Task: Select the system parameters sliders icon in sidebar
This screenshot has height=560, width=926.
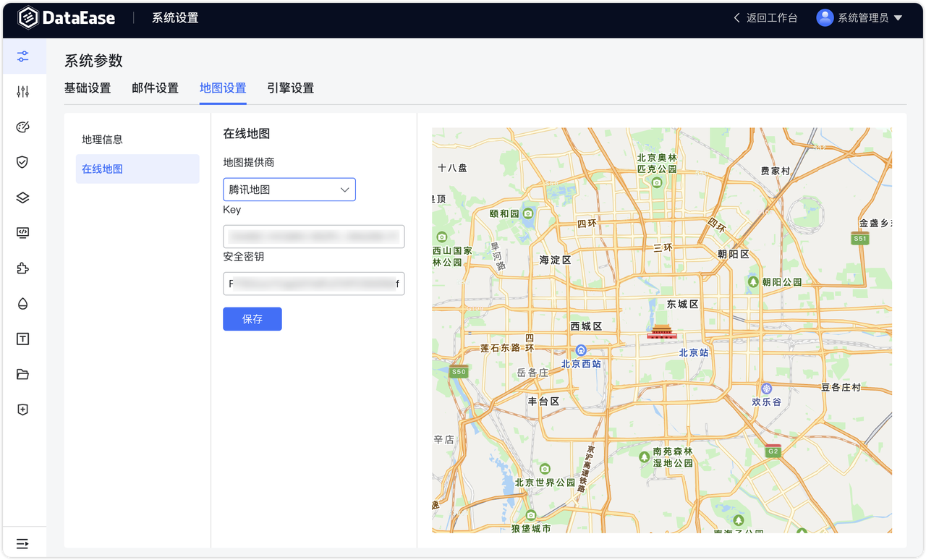Action: [x=22, y=56]
